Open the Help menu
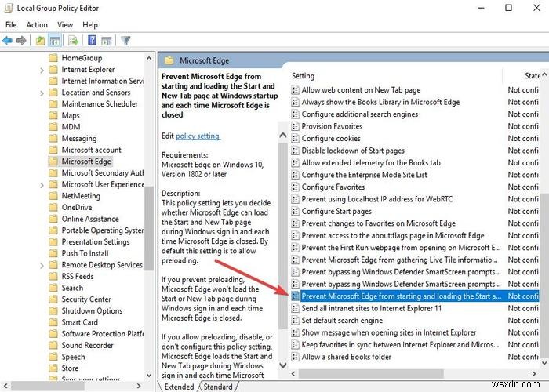 pyautogui.click(x=90, y=25)
